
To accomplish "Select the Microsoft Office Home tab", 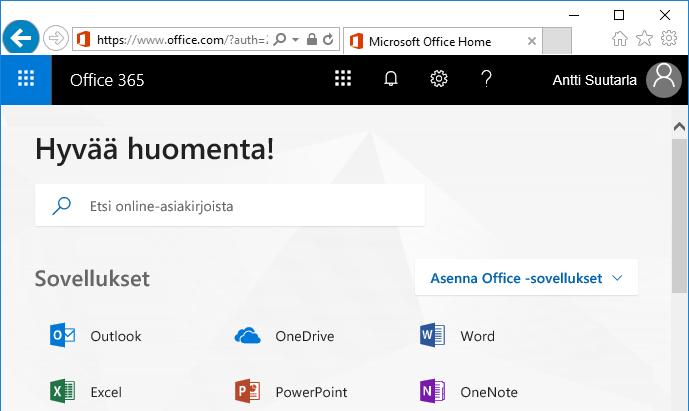I will (x=442, y=41).
